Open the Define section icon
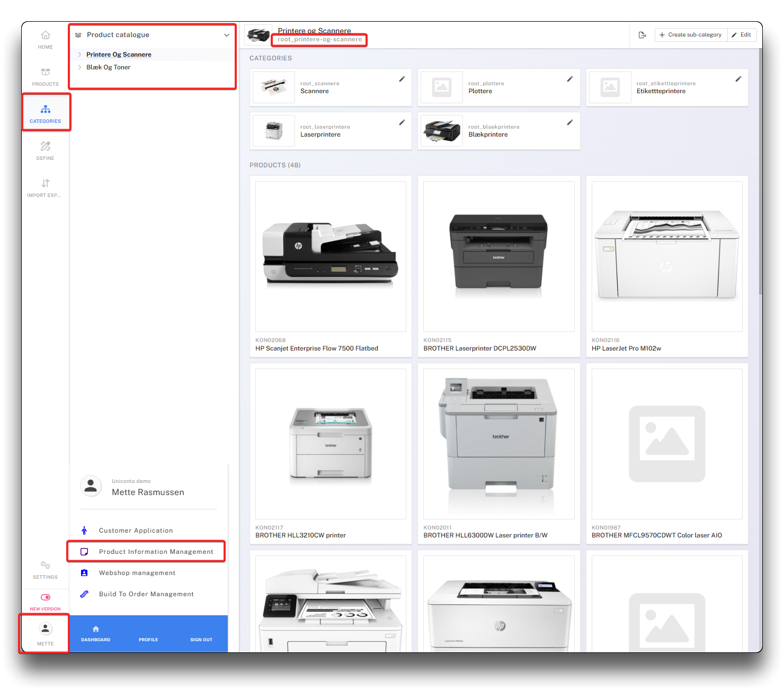This screenshot has width=784, height=691. pos(46,146)
